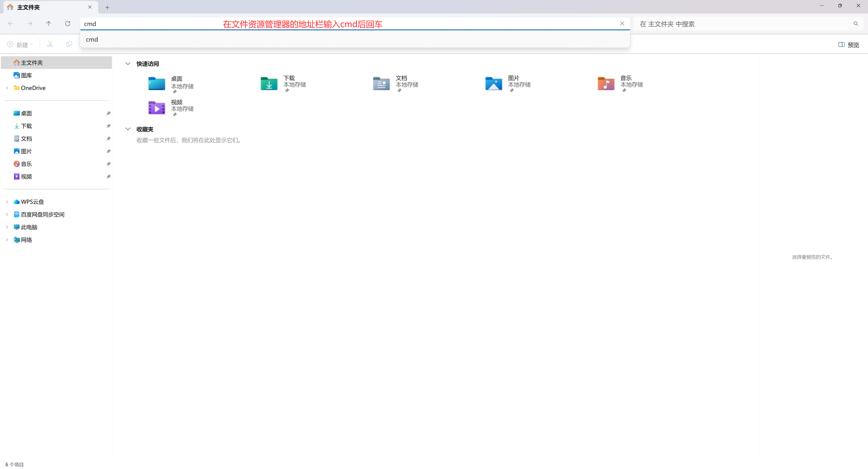
Task: Click the search magnifier icon
Action: click(x=856, y=24)
